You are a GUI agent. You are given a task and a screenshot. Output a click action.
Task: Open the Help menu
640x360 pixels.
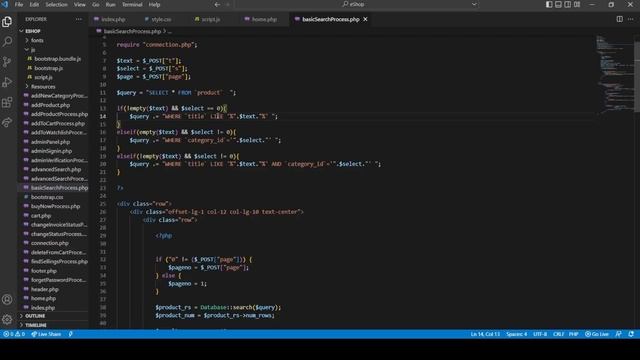(154, 4)
